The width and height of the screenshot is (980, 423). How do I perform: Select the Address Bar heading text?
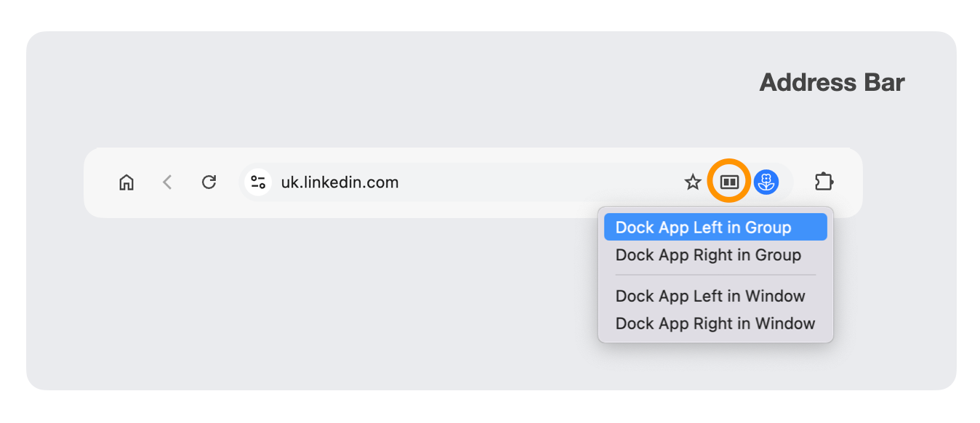832,83
